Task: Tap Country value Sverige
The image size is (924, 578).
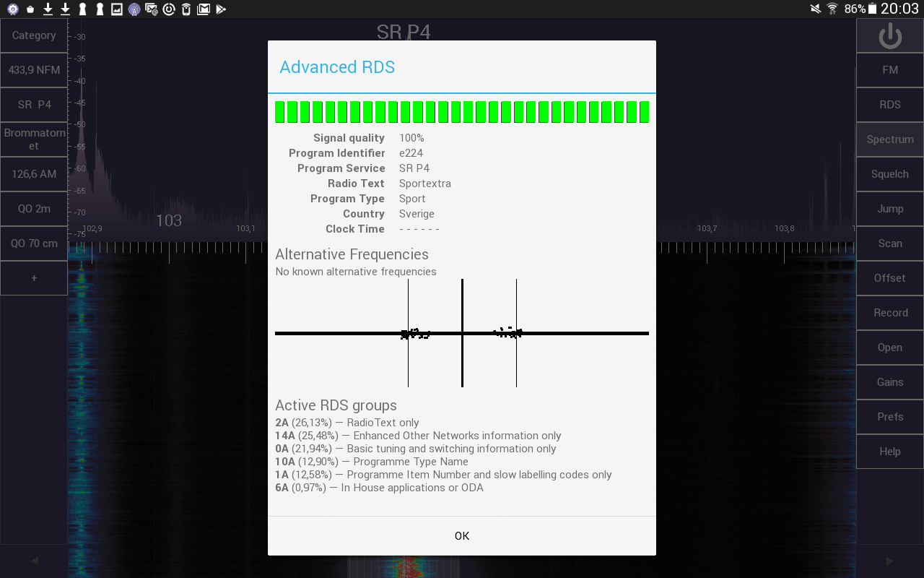Action: 417,214
